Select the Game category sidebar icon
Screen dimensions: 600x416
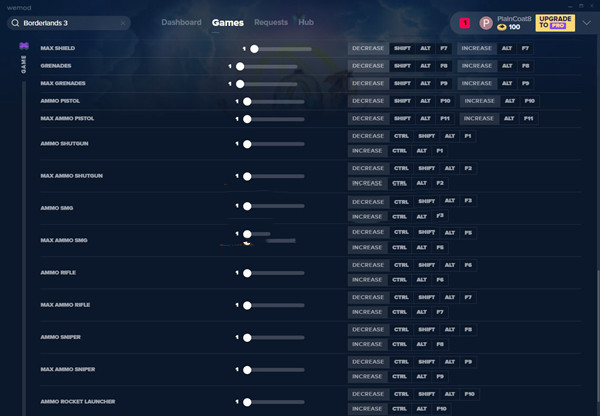coord(24,46)
